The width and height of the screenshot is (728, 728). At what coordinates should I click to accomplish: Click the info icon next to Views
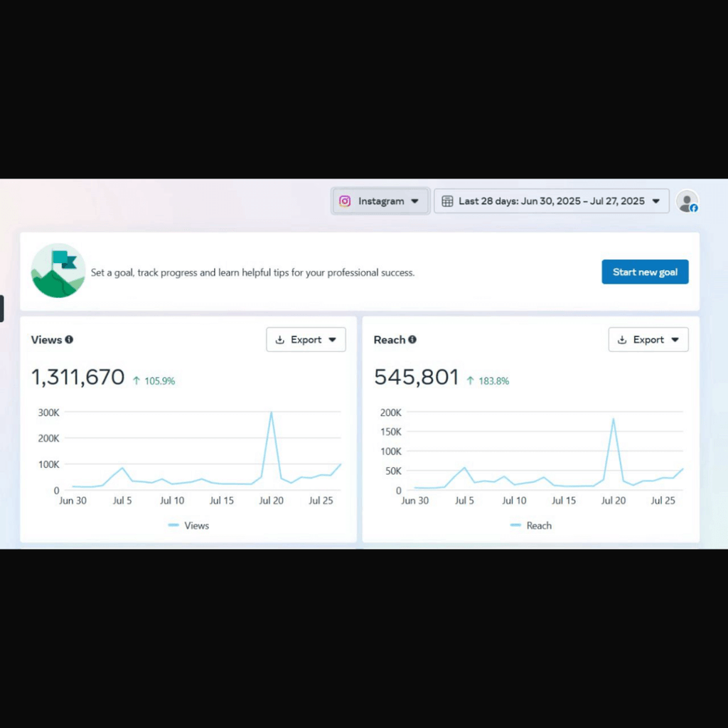(x=69, y=340)
